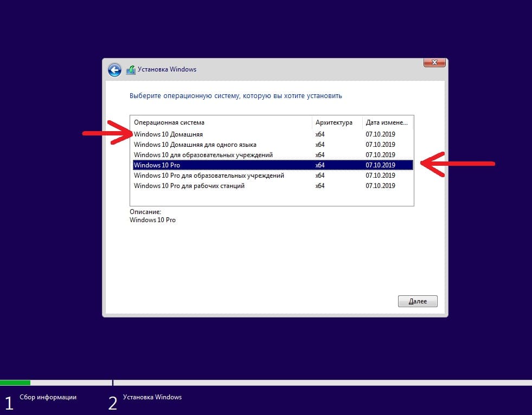532x415 pixels.
Task: Click the green installation progress bar
Action: click(15, 383)
